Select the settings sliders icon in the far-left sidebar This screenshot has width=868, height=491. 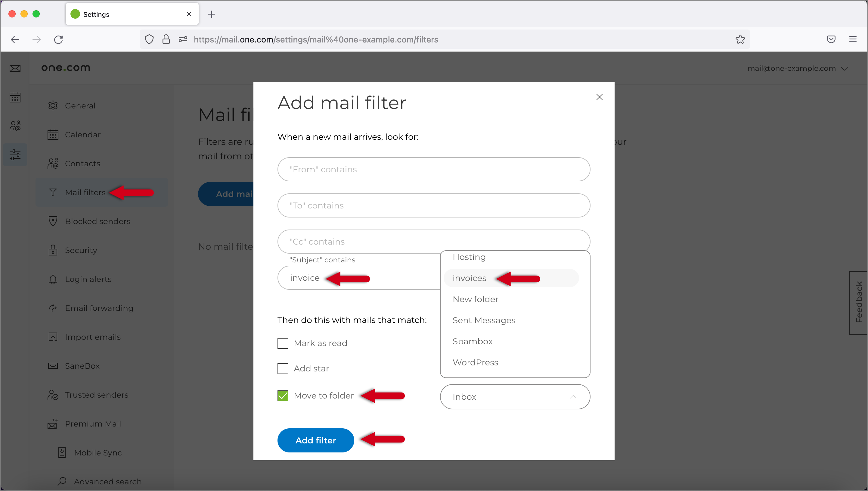tap(15, 155)
